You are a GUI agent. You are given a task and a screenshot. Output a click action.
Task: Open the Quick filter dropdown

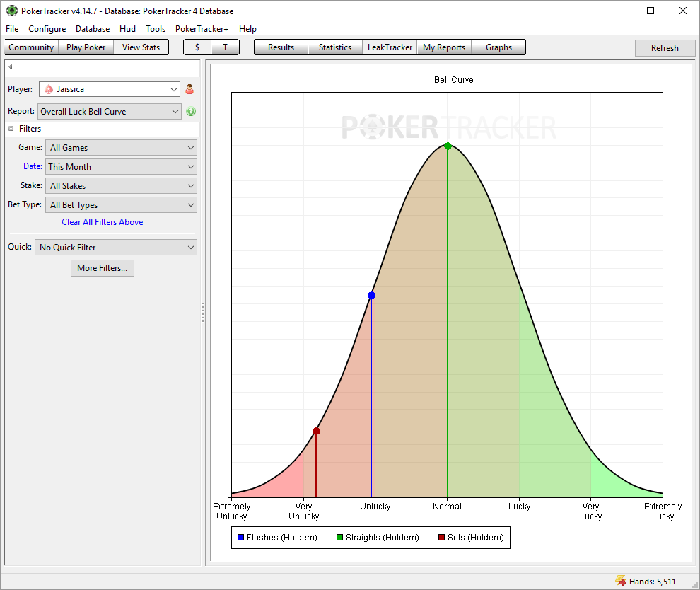point(116,248)
